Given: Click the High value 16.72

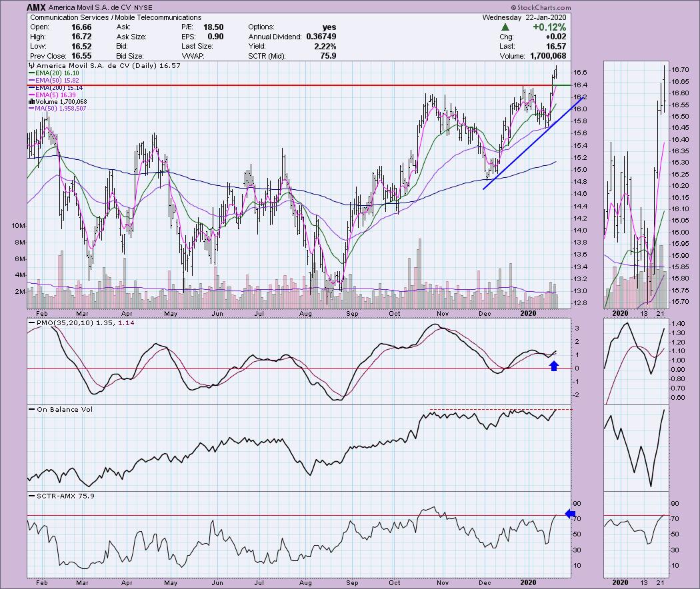Looking at the screenshot, I should point(82,37).
